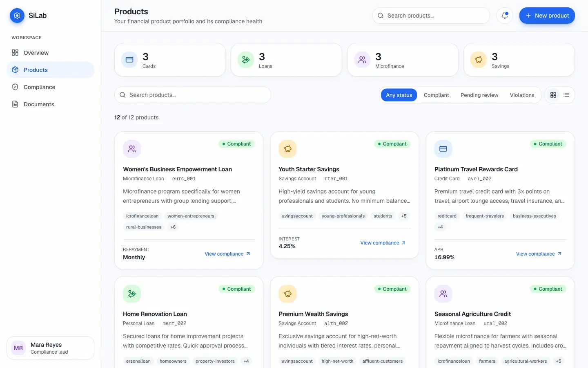Click Women's Business Empowerment Loan icon
Viewport: 588px width, 368px height.
coord(132,149)
